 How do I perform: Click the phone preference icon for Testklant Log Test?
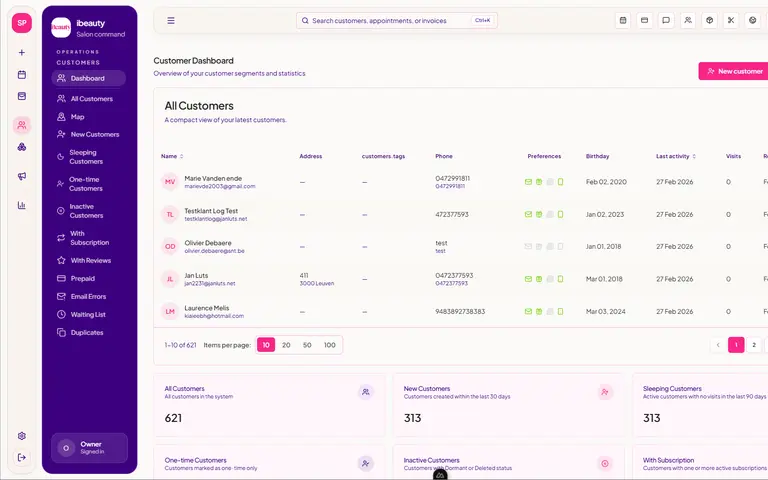560,214
